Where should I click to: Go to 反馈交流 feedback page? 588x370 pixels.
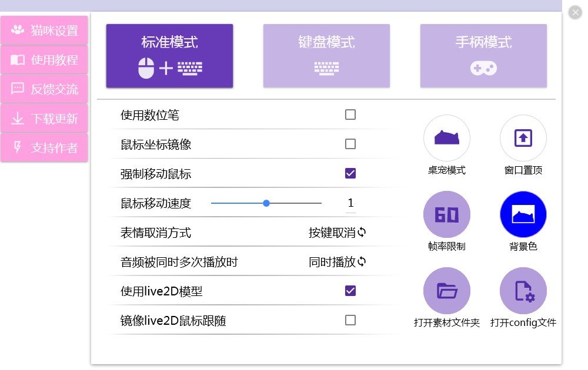(x=44, y=89)
